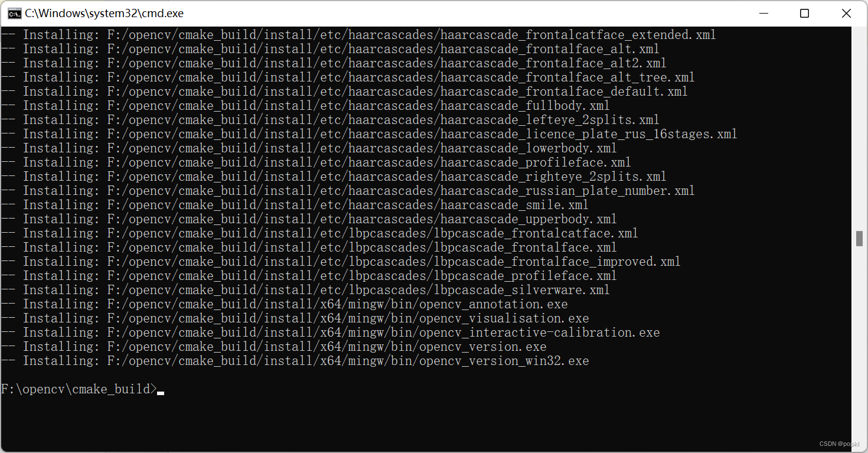868x453 pixels.
Task: Click the haarcascade_frontalcatface_extended.xml line
Action: [358, 35]
